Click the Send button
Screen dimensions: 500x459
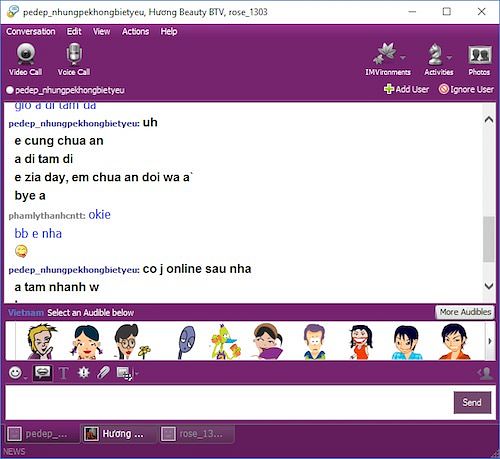click(x=472, y=402)
